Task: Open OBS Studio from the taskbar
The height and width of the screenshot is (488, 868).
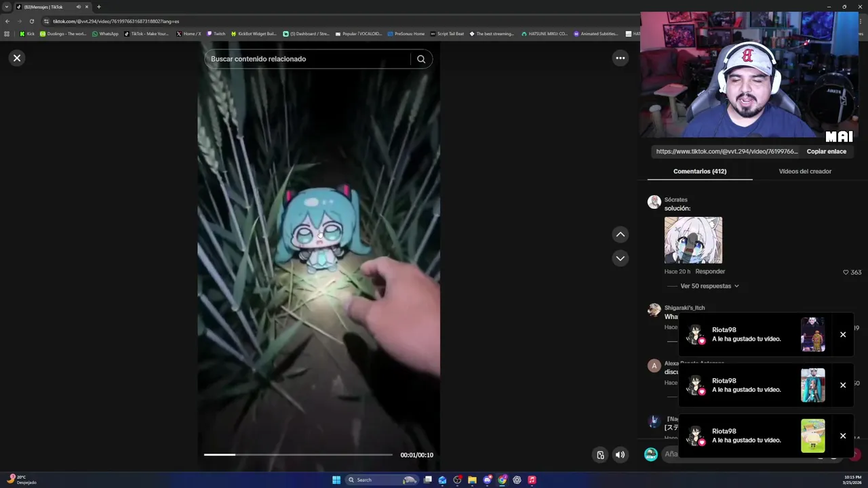Action: [458, 480]
